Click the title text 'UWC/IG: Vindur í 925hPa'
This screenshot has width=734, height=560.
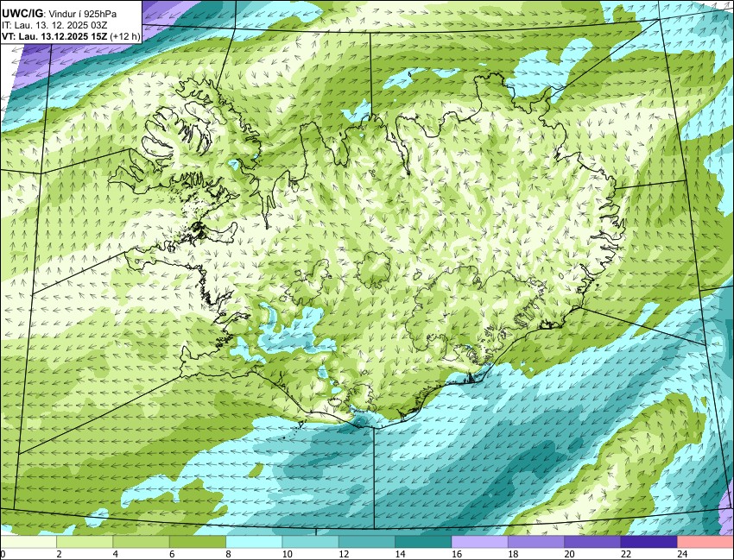tap(59, 14)
